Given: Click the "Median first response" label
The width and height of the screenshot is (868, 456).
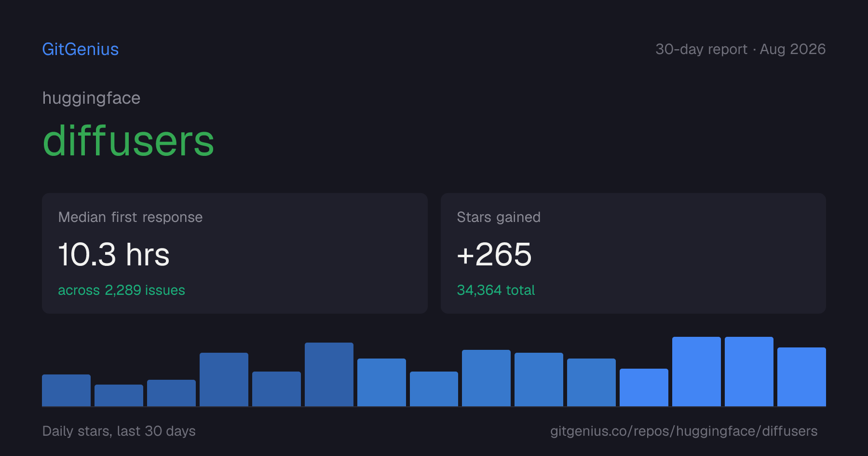Looking at the screenshot, I should point(130,217).
